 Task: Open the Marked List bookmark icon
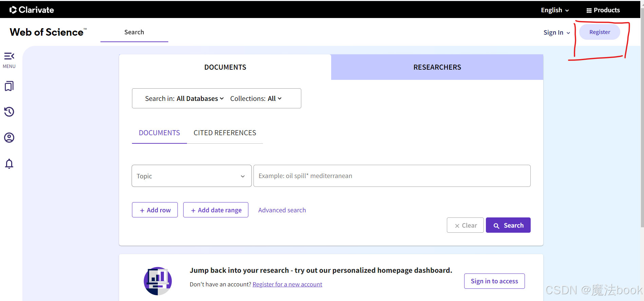[9, 86]
